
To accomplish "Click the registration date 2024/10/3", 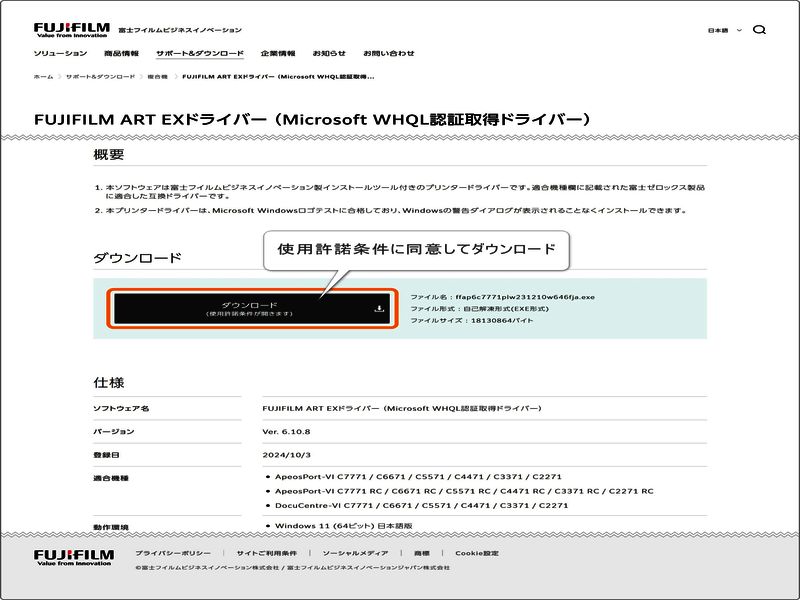I will (286, 455).
